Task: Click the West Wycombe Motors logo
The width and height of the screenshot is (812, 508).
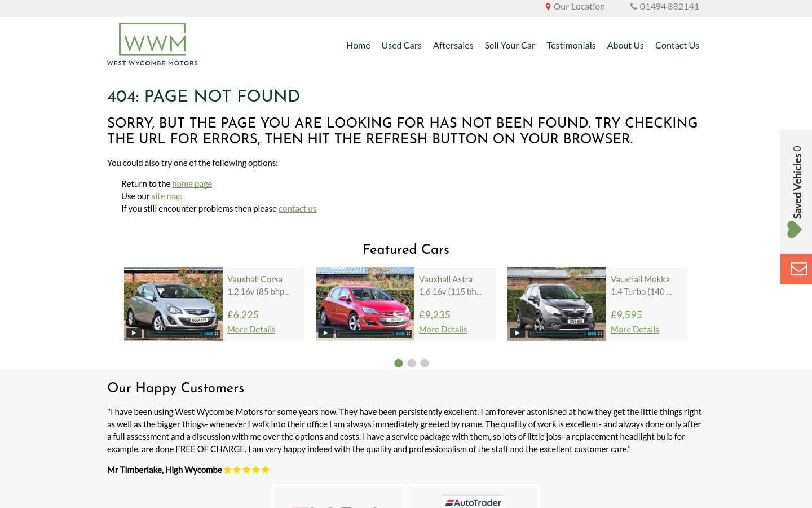Action: (152, 45)
